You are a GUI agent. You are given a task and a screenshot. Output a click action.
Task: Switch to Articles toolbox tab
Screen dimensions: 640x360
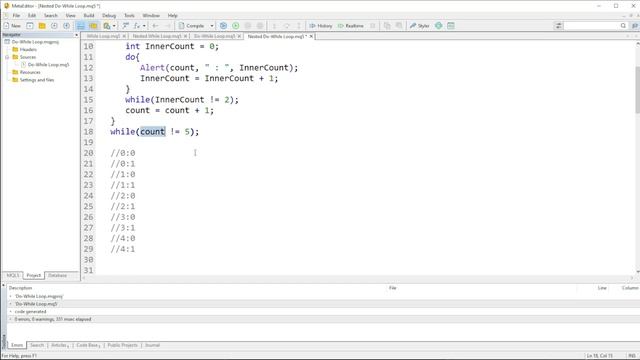60,345
